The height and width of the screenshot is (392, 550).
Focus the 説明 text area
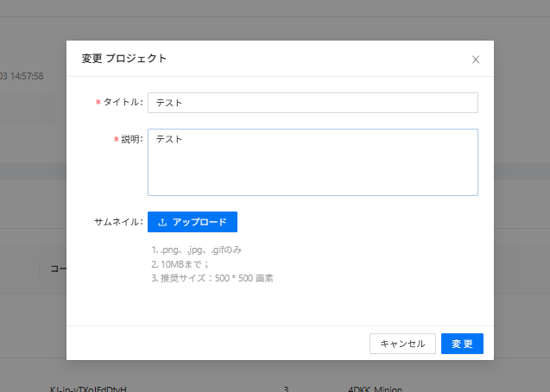click(x=313, y=162)
